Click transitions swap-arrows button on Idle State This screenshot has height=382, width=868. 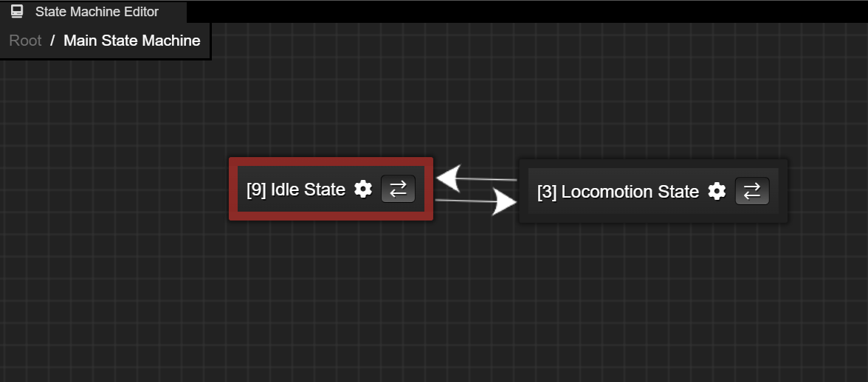(x=398, y=189)
